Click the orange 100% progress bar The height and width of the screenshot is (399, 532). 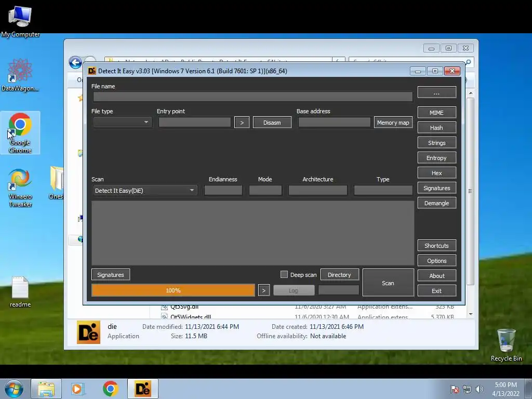point(173,290)
